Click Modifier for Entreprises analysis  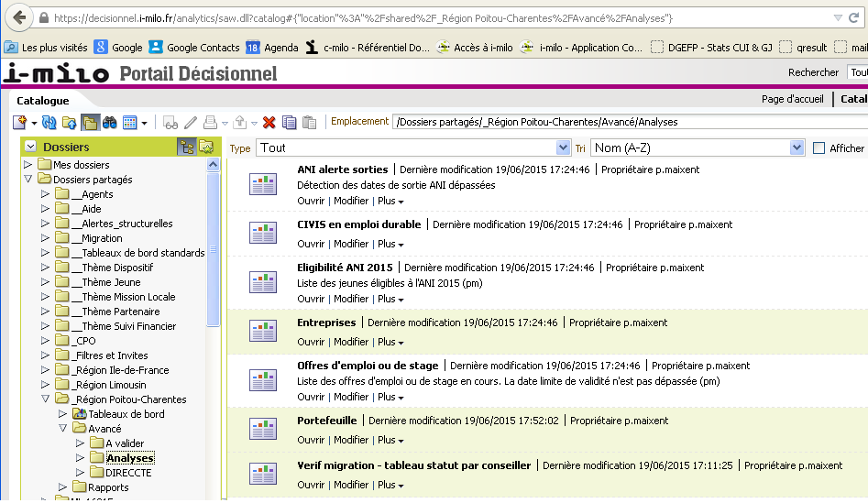click(351, 342)
